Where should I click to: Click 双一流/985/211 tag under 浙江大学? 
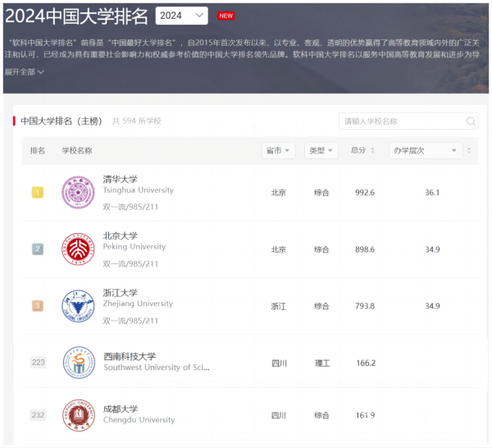click(x=130, y=321)
